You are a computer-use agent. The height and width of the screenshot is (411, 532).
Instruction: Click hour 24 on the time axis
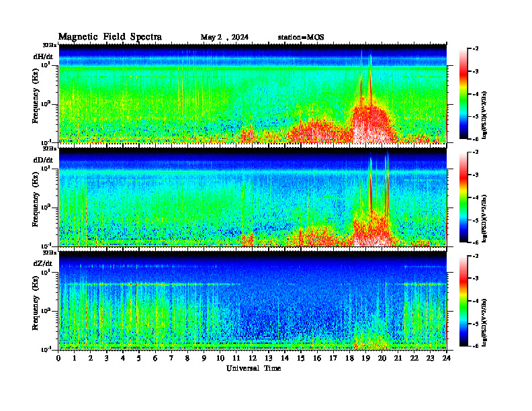pyautogui.click(x=446, y=359)
